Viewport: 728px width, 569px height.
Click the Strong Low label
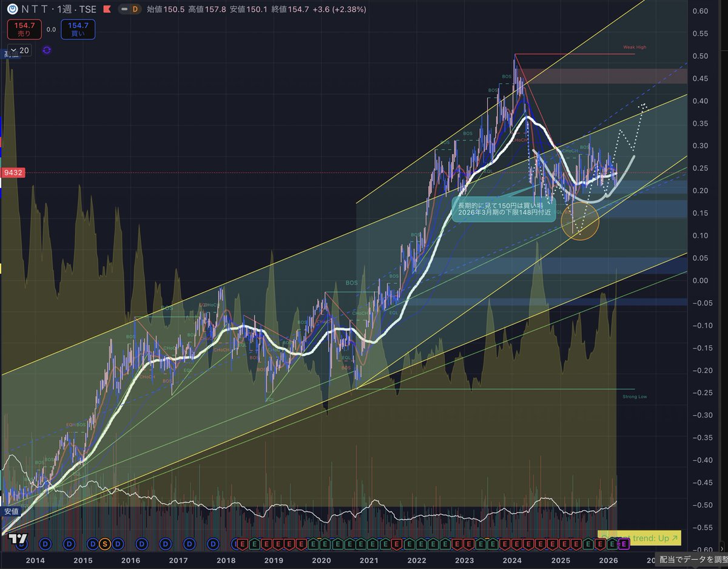coord(635,396)
